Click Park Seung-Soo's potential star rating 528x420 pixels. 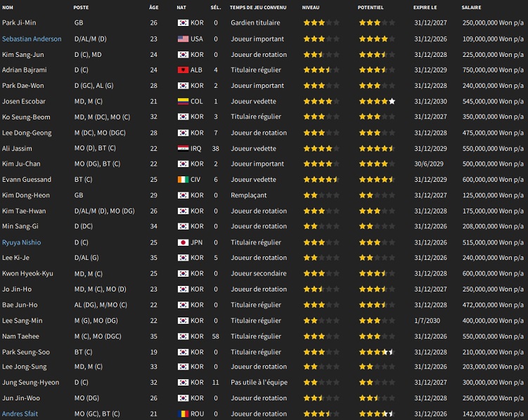click(x=377, y=352)
